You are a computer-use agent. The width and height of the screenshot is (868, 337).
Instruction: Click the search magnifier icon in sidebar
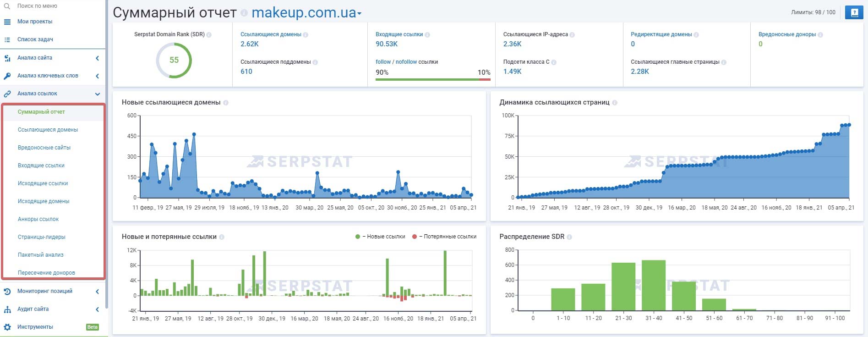pos(7,6)
